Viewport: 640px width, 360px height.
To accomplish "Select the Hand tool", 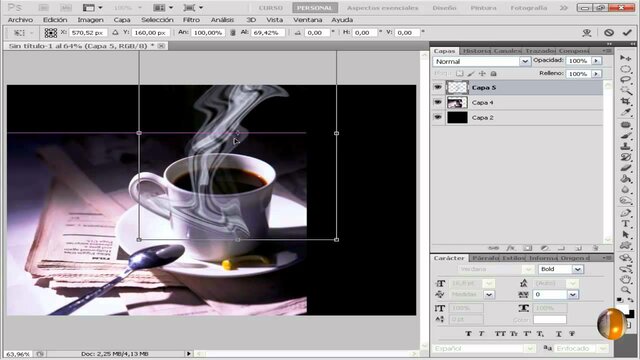I will click(x=625, y=280).
